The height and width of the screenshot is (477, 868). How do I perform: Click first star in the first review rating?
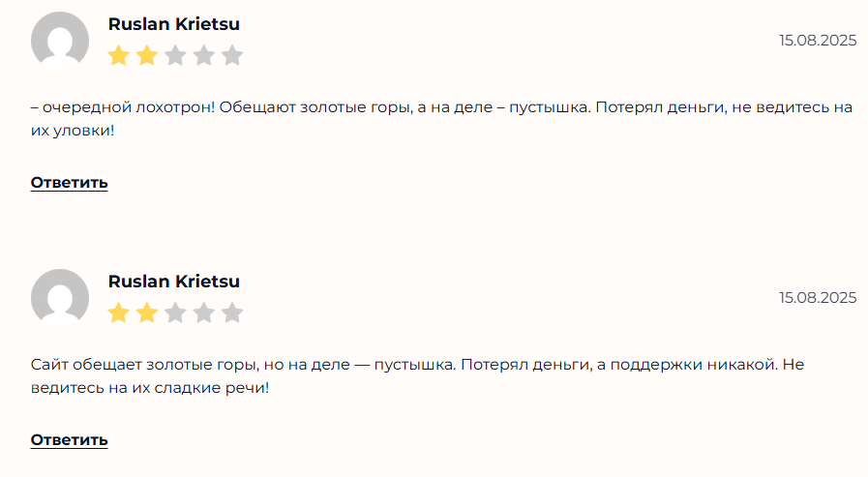click(x=118, y=55)
